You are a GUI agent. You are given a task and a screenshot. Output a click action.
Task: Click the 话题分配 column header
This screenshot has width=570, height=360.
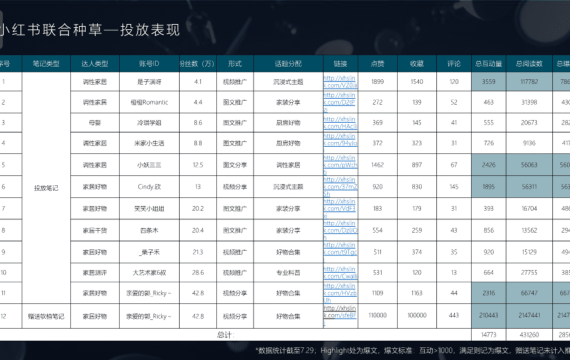pyautogui.click(x=288, y=64)
